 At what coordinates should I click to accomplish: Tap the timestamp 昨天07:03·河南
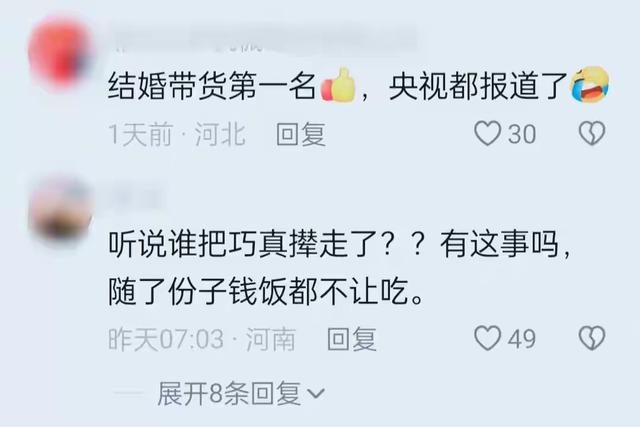(202, 339)
